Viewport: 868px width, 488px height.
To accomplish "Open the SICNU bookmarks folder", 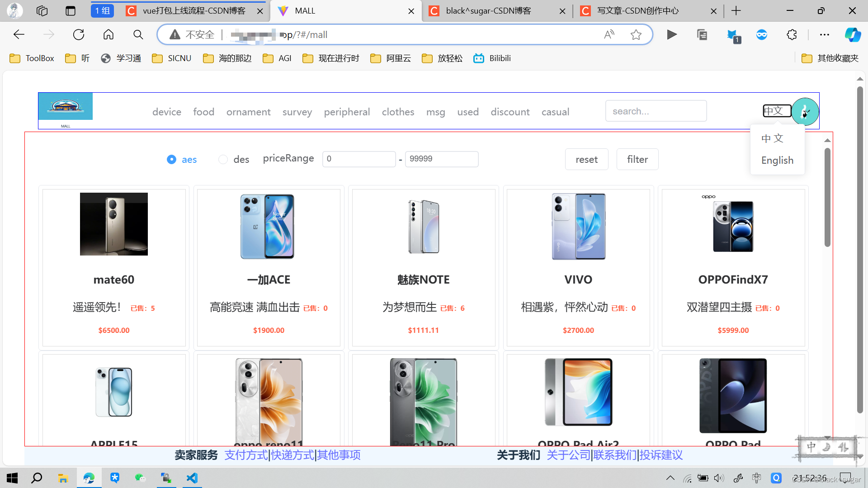I will point(172,58).
